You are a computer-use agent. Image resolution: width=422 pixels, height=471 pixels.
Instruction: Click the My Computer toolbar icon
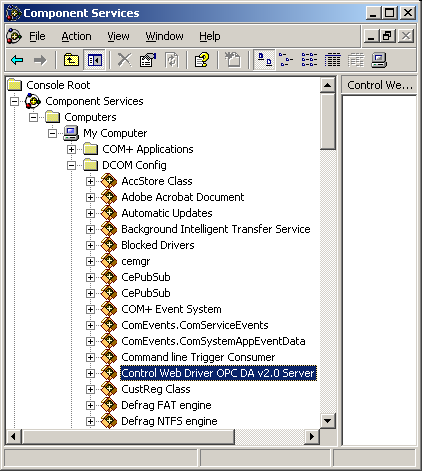[x=379, y=60]
